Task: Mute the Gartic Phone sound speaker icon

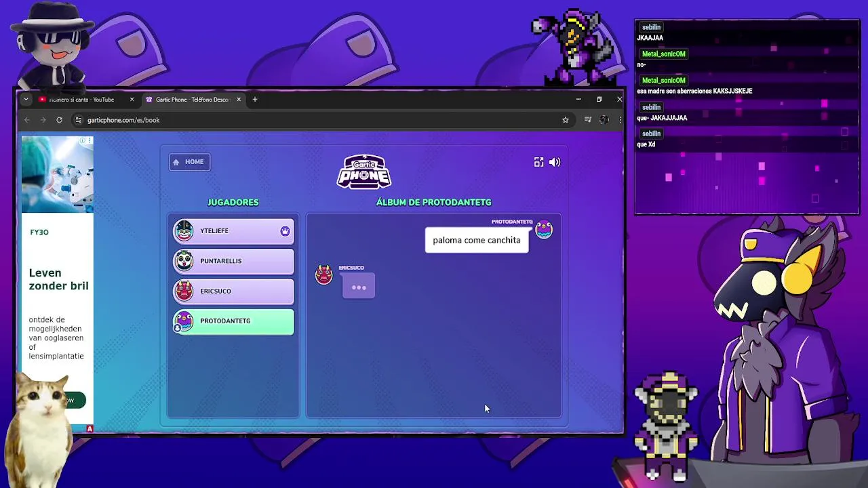Action: pos(555,162)
